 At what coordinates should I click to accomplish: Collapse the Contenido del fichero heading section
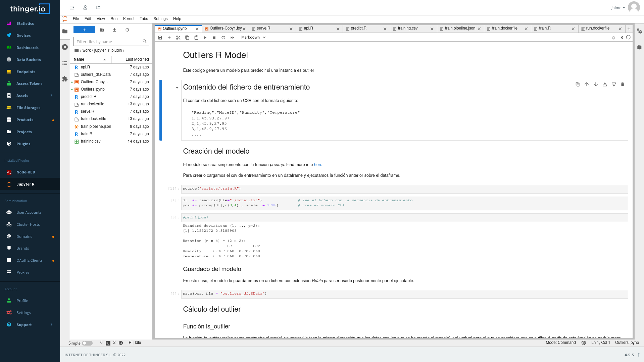177,88
